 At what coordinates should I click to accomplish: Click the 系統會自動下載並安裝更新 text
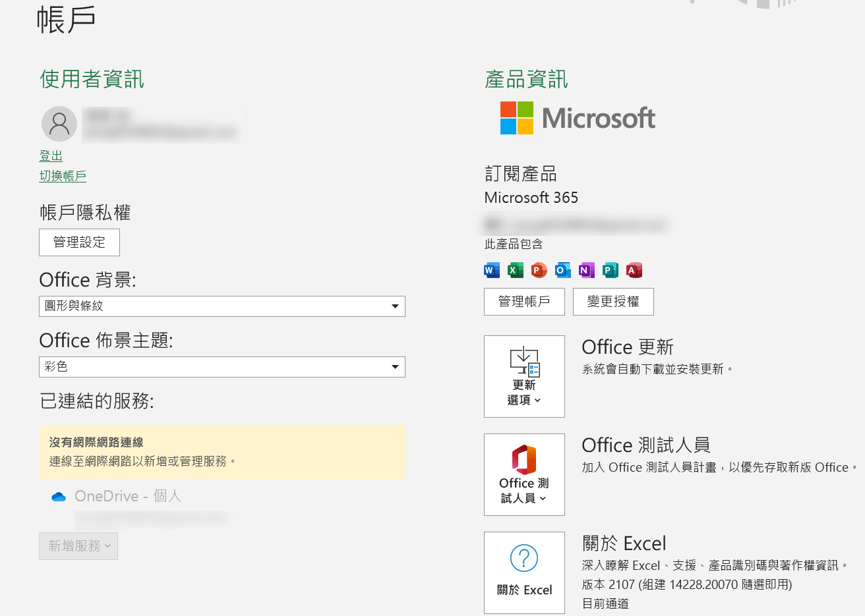pos(657,369)
